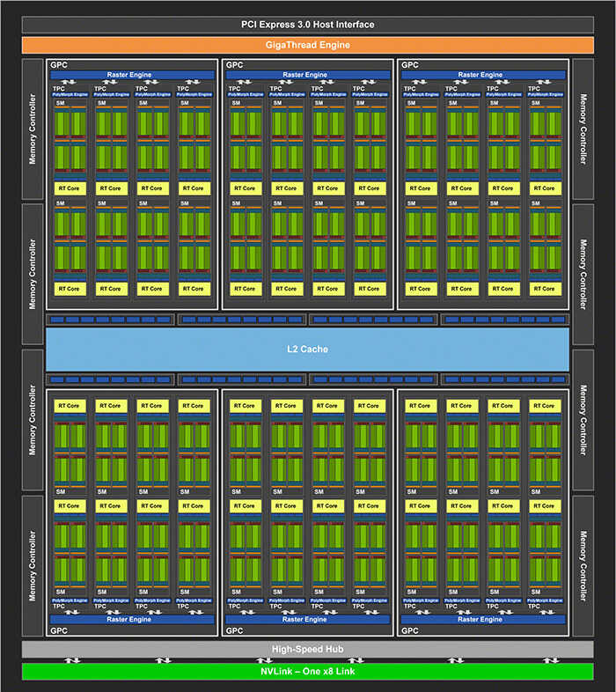Select Raster Engine in the upper-left GPC
Image resolution: width=616 pixels, height=692 pixels.
132,75
